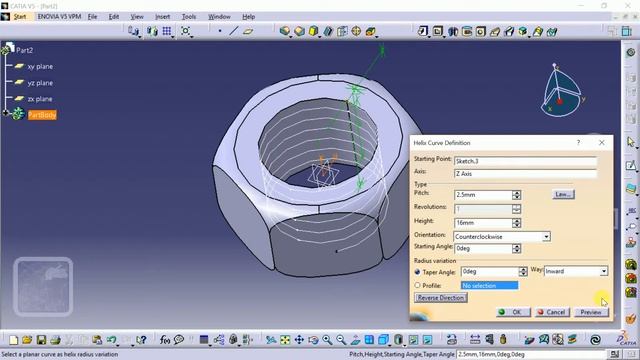Click the Reverse Direction button
Screen dimensions: 640x360
(x=441, y=298)
